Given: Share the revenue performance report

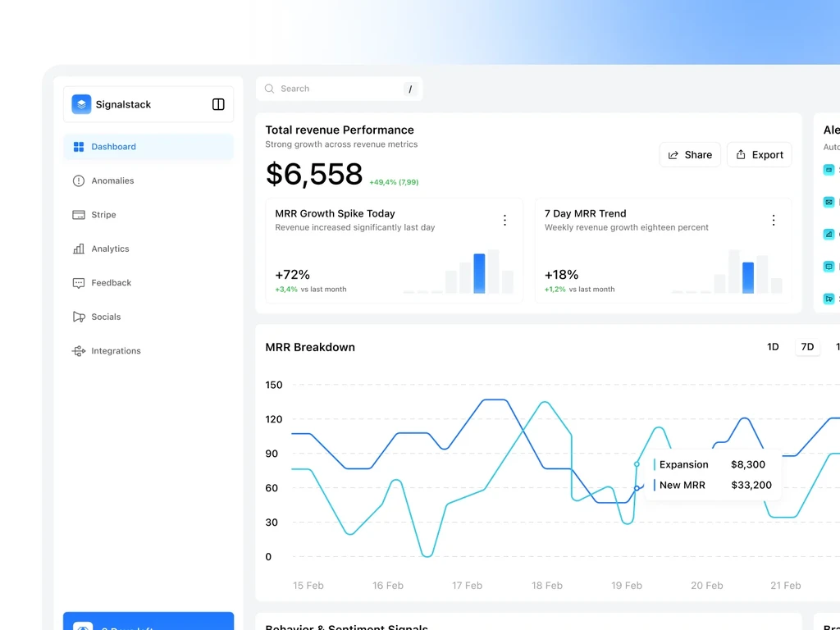Looking at the screenshot, I should click(690, 155).
